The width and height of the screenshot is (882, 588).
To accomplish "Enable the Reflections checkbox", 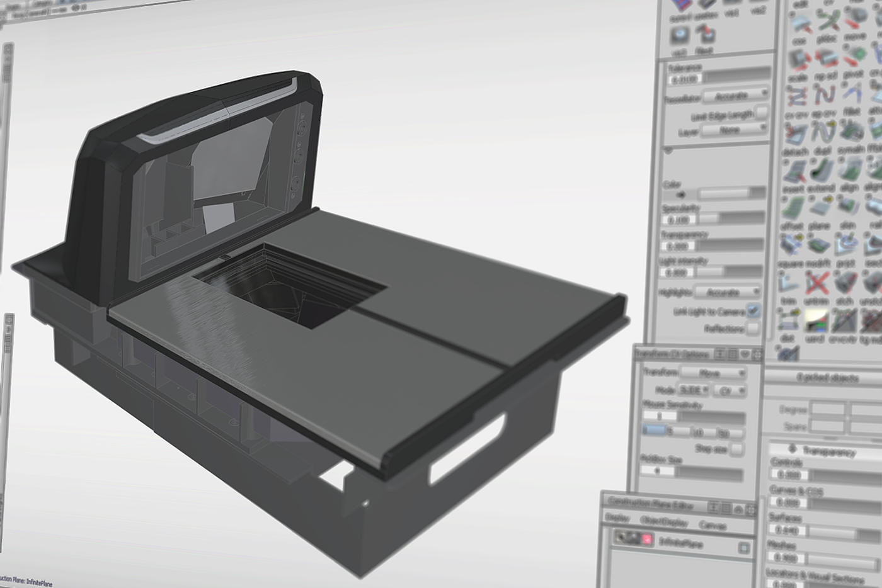I will (x=752, y=327).
